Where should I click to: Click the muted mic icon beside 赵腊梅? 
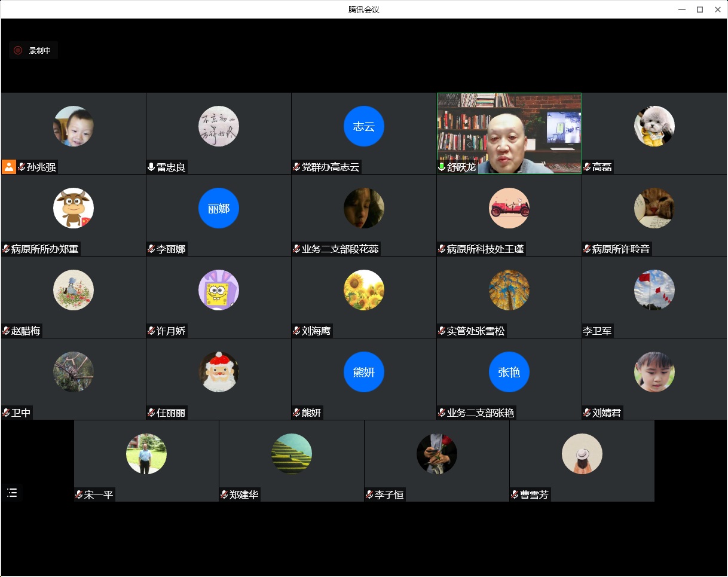coord(6,331)
